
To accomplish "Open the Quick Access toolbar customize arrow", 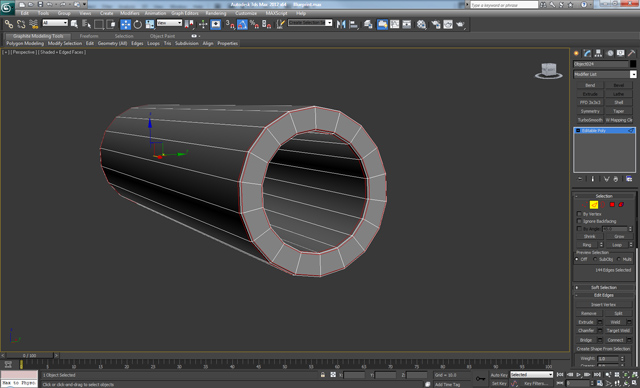I will tap(84, 4).
